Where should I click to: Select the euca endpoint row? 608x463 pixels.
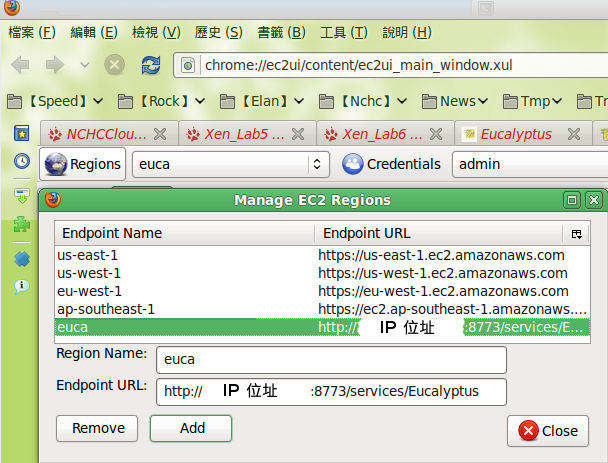[x=322, y=327]
